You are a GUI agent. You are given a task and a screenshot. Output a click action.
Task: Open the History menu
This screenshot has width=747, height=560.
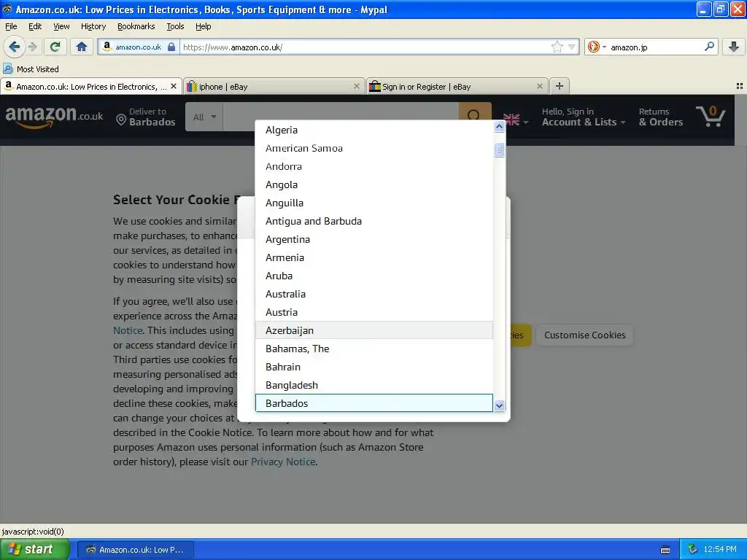click(93, 26)
